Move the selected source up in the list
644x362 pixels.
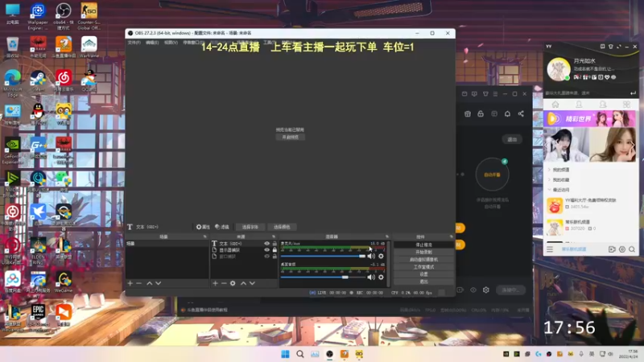tap(244, 283)
